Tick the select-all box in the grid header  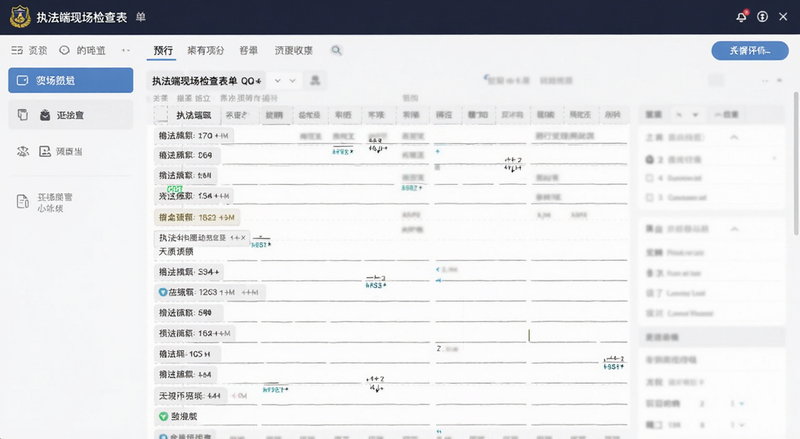[x=162, y=115]
